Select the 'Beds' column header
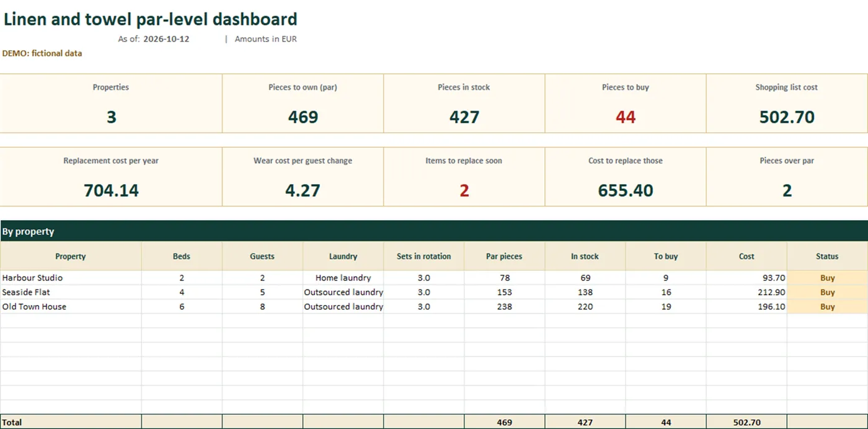This screenshot has width=868, height=429. point(182,256)
